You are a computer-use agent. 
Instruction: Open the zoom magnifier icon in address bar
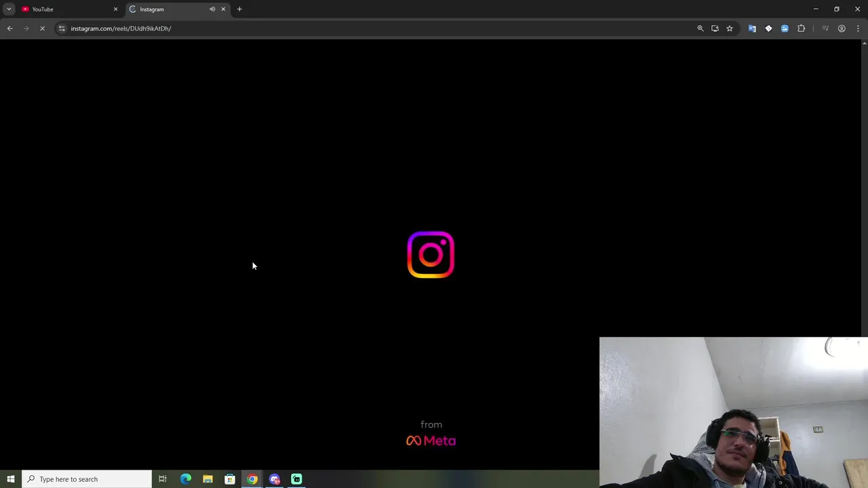(x=701, y=28)
